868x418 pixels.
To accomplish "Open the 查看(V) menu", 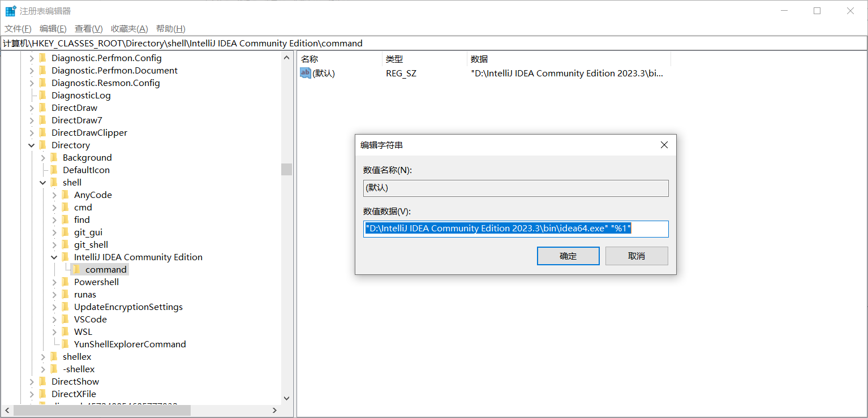I will click(x=89, y=29).
